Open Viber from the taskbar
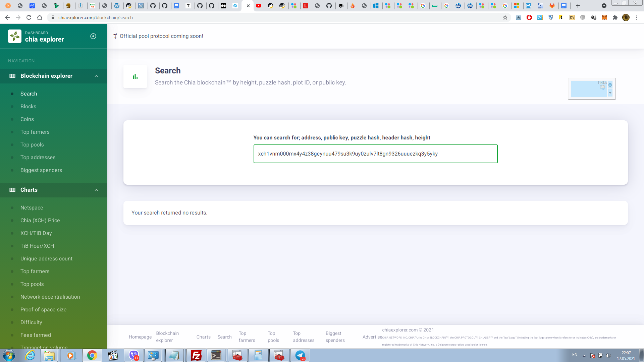The height and width of the screenshot is (362, 644). 134,355
